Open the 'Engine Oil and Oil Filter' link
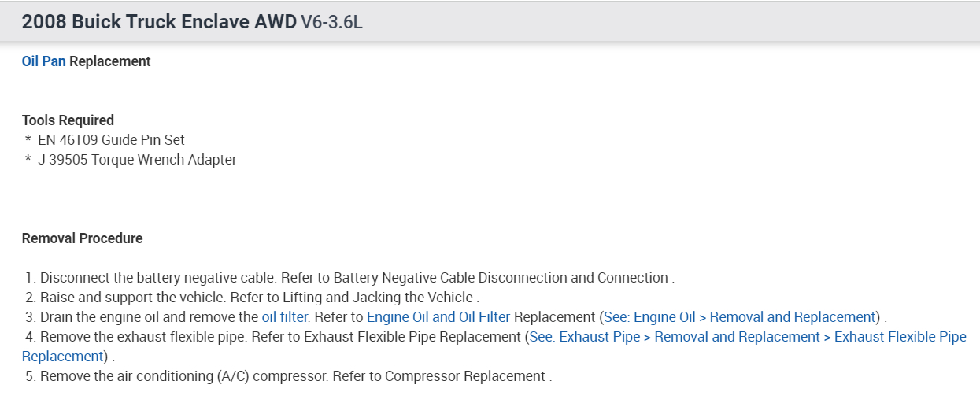Viewport: 980px width, 403px height. point(438,317)
